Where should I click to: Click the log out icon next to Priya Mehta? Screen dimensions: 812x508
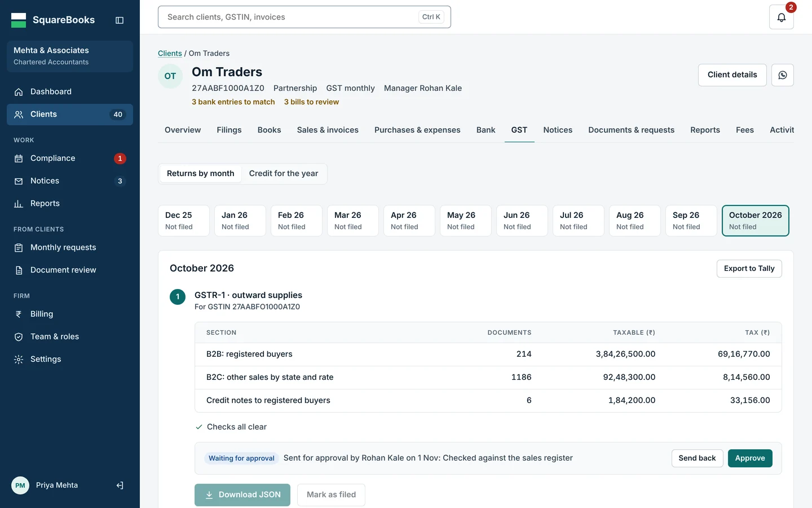click(120, 485)
